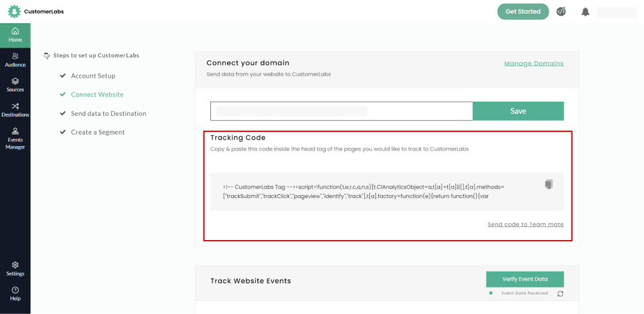Copy the tracking code snippet
Screen dimensions: 644x314
click(x=548, y=185)
